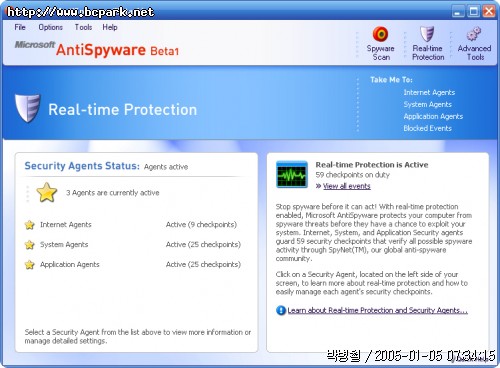Start a Spyware Scan from the toolbar icon
This screenshot has width=500, height=368.
[380, 34]
